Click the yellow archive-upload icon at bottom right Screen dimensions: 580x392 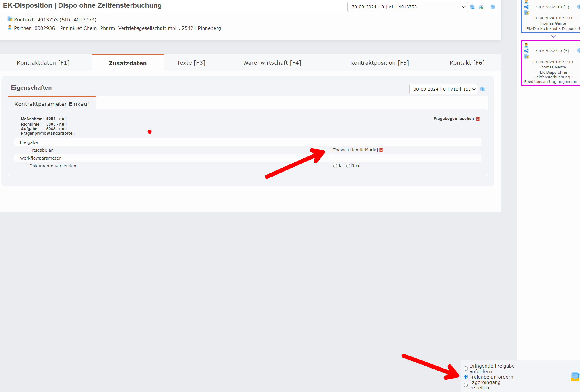575,377
